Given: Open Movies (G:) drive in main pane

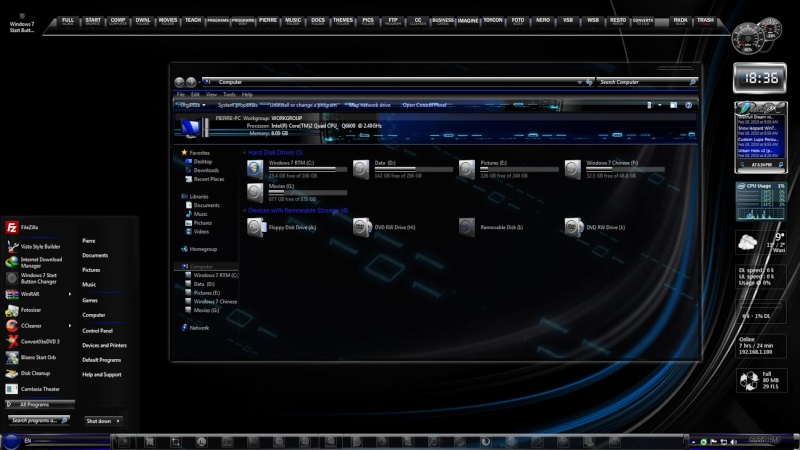Looking at the screenshot, I should 296,192.
